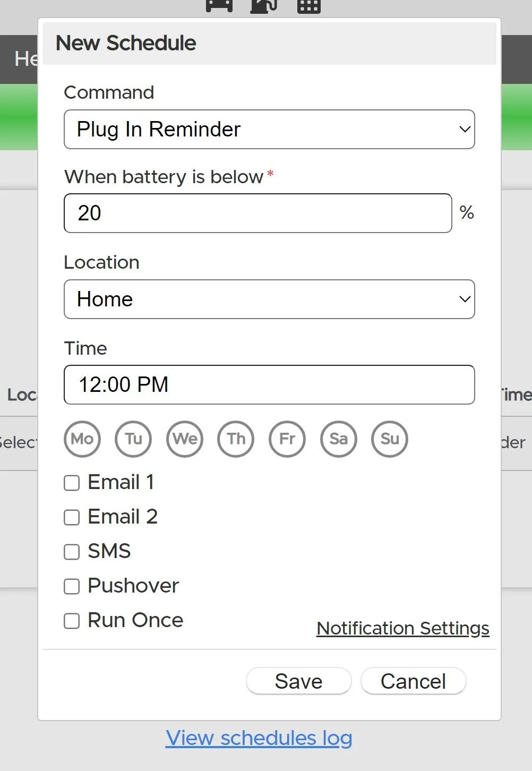This screenshot has height=771, width=532.
Task: Click the Time field showing 12:00 PM
Action: 269,384
